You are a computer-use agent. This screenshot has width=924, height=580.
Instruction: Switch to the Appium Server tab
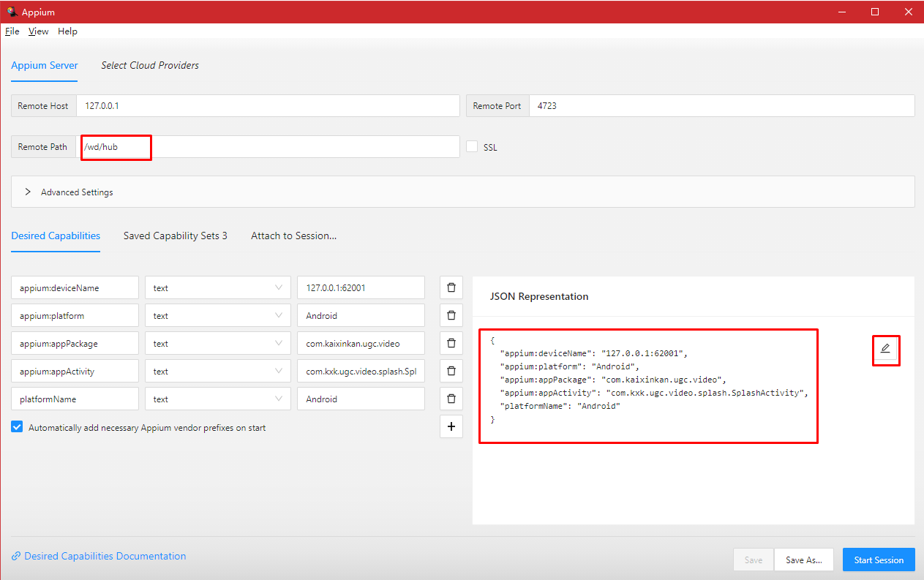pyautogui.click(x=45, y=65)
